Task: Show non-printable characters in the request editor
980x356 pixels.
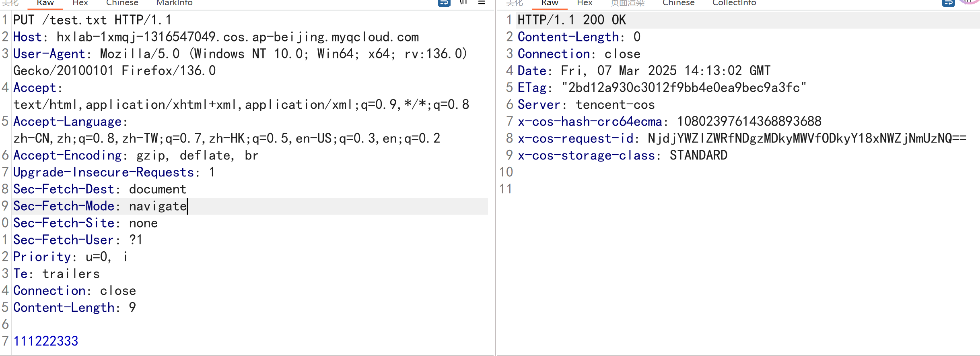Action: tap(463, 2)
